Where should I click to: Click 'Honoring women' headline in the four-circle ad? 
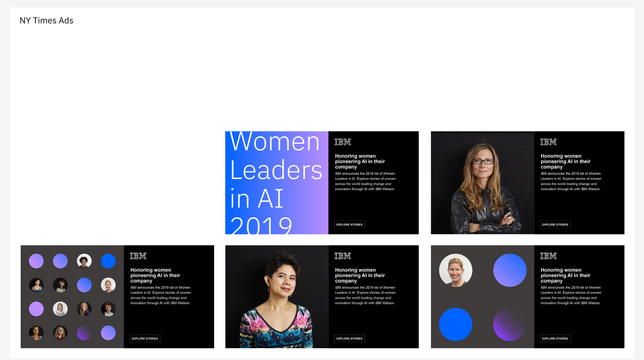[x=565, y=275]
